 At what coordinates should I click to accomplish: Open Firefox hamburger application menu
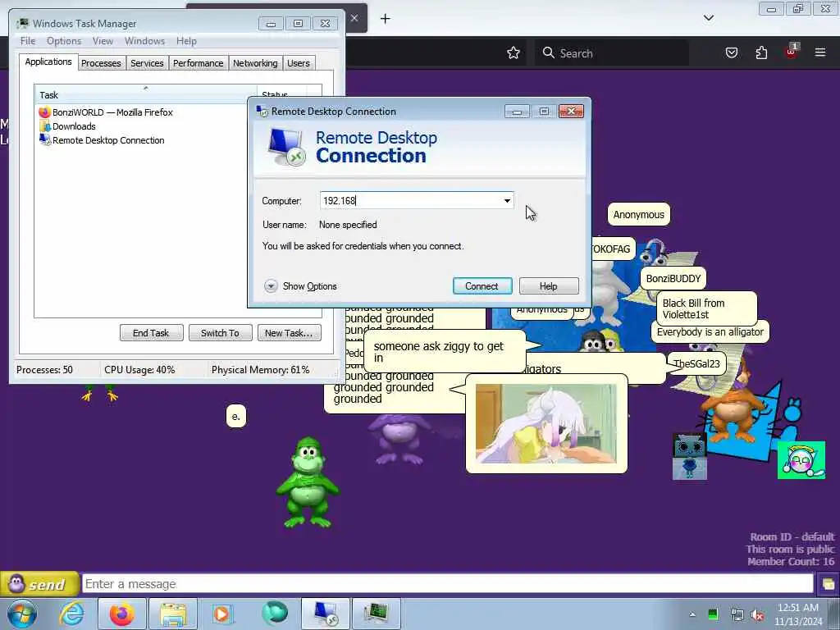(x=820, y=52)
